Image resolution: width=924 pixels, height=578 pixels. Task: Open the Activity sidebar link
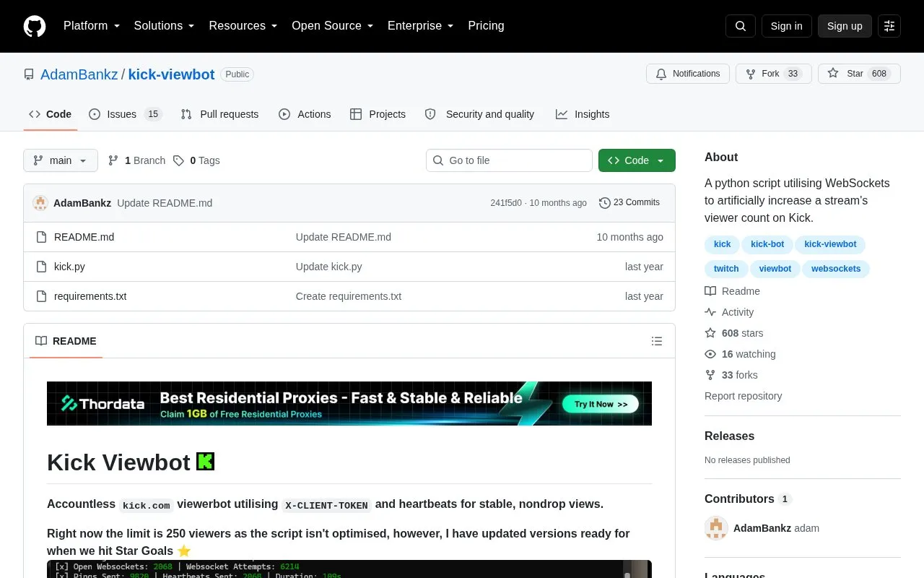(x=729, y=312)
